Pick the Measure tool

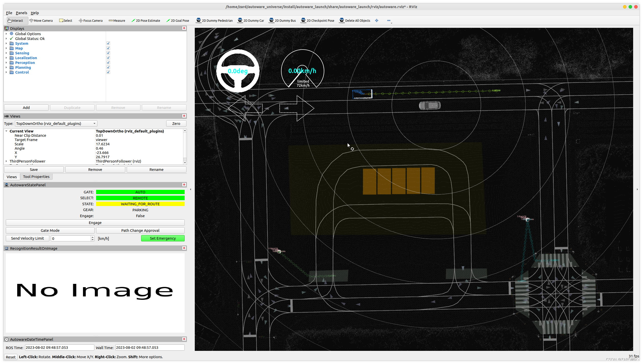tap(117, 21)
